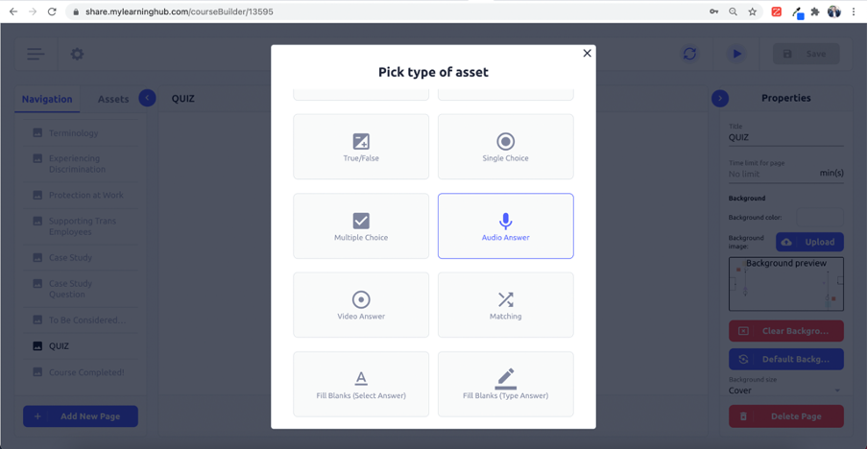
Task: Open the browser zoom magnifier icon
Action: [733, 12]
